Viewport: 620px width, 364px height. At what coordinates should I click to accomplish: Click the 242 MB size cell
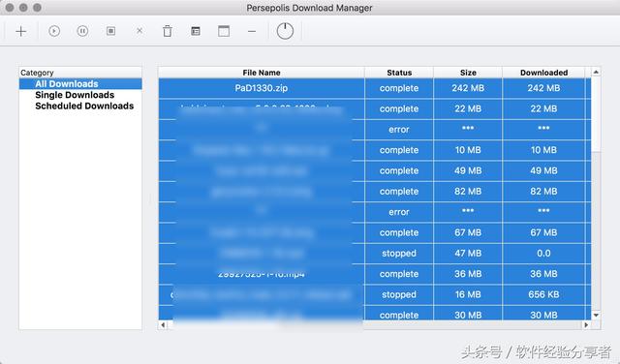(468, 88)
